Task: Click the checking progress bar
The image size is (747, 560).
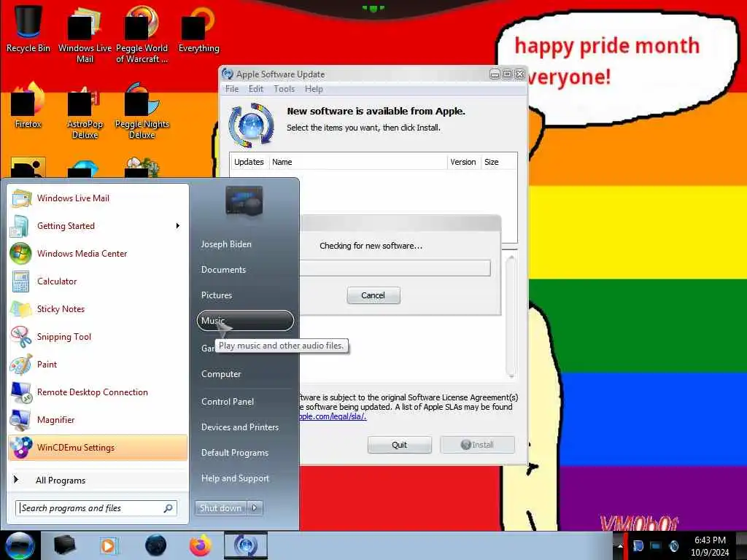Action: click(395, 268)
